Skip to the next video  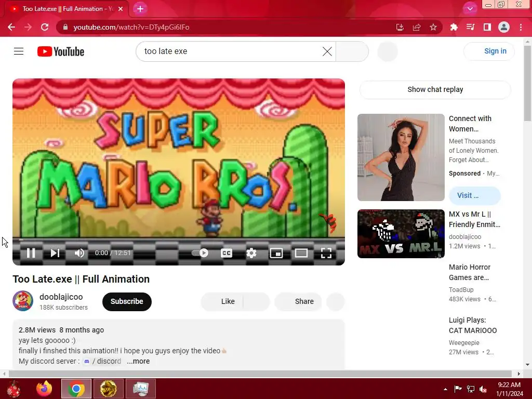[x=55, y=253]
